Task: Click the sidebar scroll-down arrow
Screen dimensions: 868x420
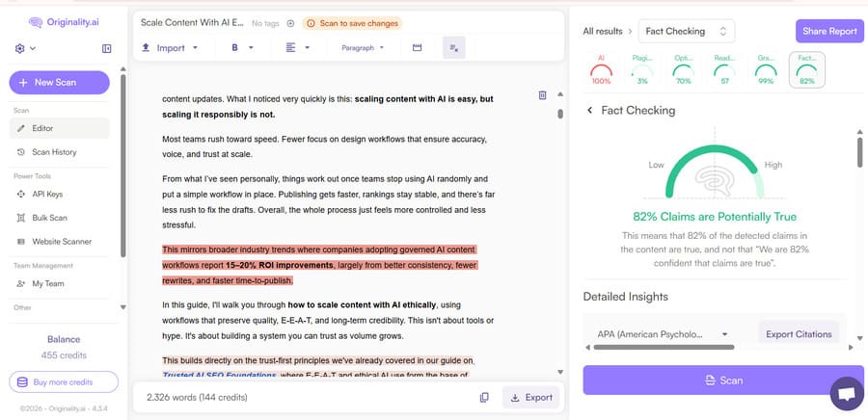Action: [122, 308]
